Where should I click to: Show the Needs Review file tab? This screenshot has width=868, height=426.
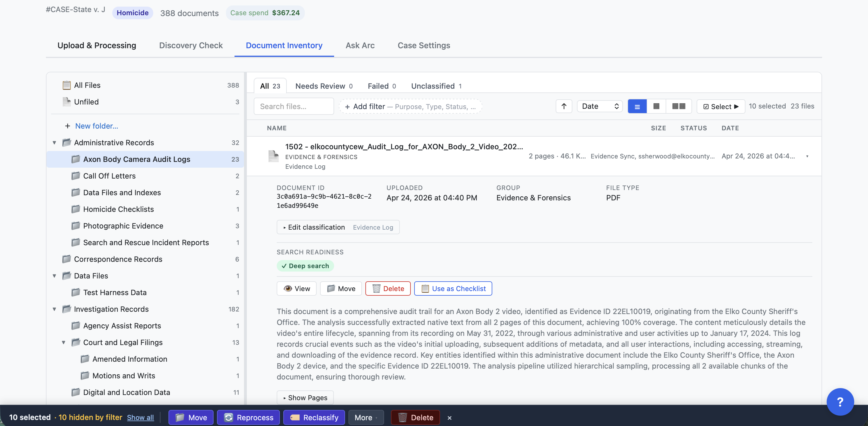(324, 86)
